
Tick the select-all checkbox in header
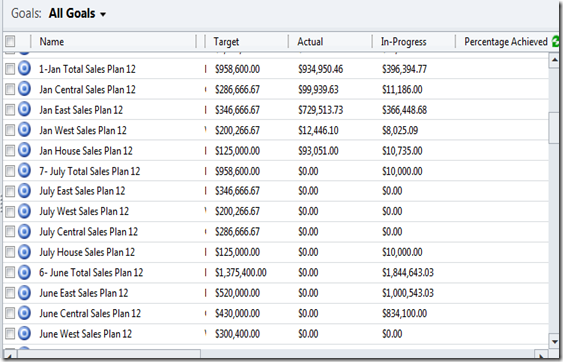[10, 41]
